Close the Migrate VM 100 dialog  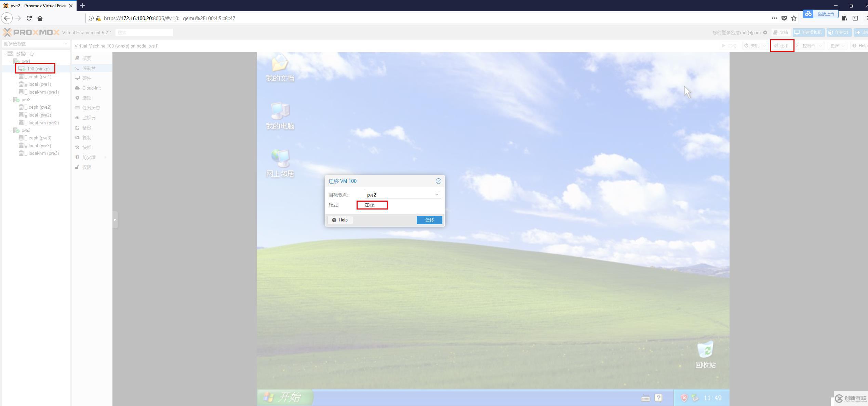(x=438, y=181)
